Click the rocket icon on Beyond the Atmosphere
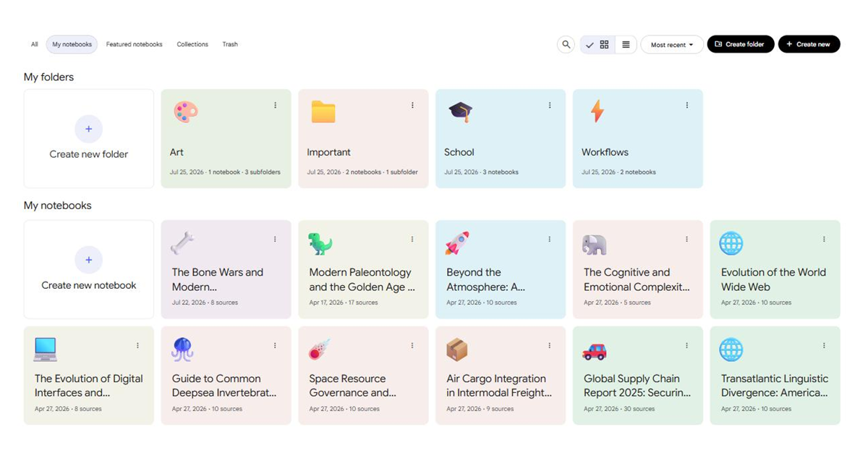Image resolution: width=868 pixels, height=456 pixels. [x=457, y=243]
